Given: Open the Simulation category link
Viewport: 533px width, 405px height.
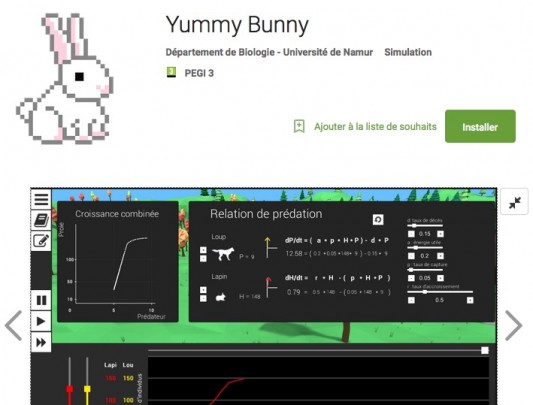Looking at the screenshot, I should point(408,52).
